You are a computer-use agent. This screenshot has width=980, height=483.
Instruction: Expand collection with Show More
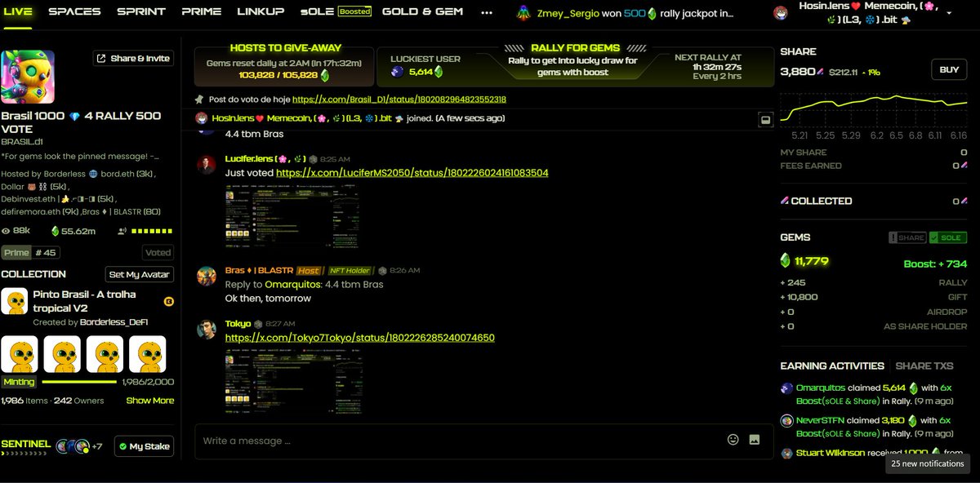(x=149, y=401)
